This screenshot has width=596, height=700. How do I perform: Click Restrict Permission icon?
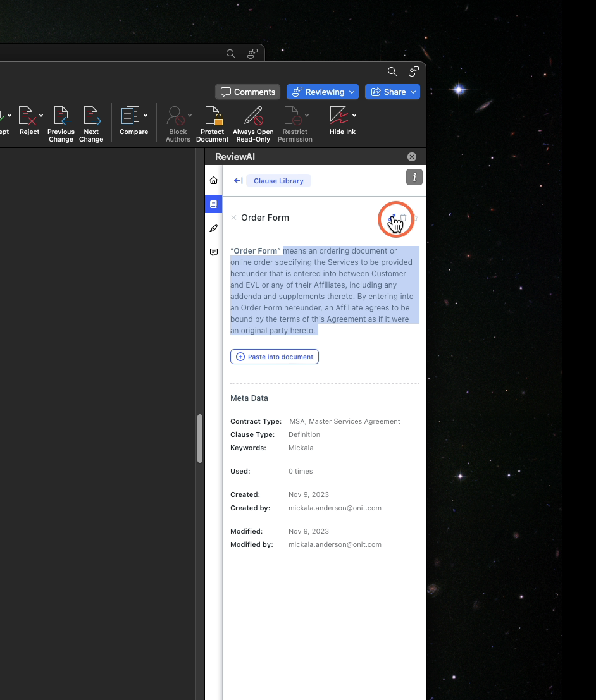292,116
